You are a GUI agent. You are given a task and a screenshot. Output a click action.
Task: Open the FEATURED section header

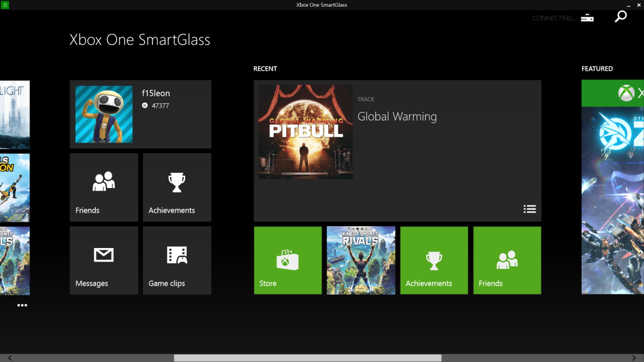(597, 68)
